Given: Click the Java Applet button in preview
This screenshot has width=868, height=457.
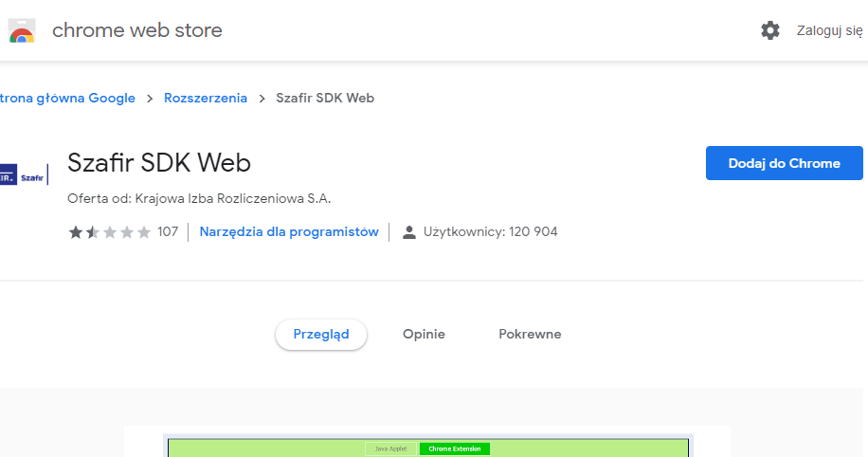Looking at the screenshot, I should [390, 448].
